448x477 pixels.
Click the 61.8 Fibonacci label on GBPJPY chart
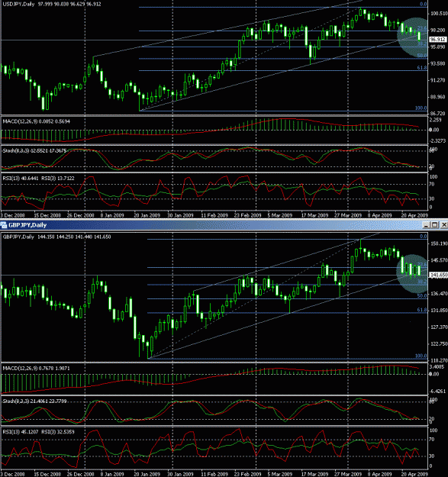[421, 310]
